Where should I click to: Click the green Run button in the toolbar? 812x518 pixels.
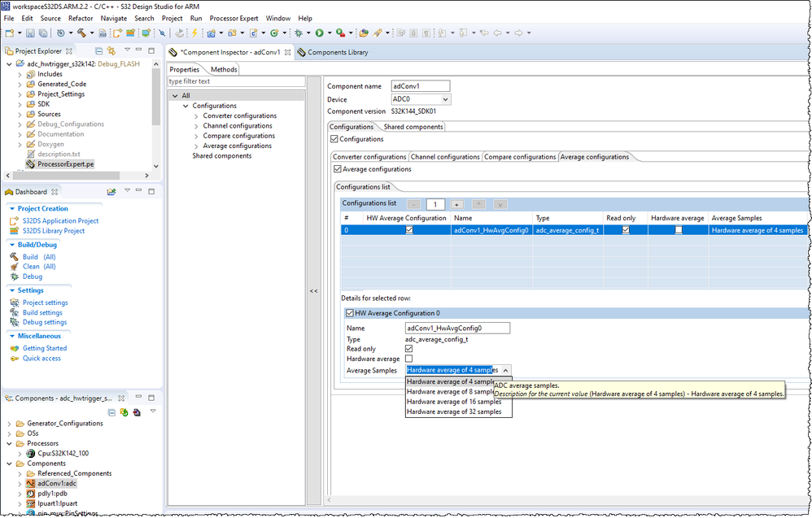tap(320, 33)
